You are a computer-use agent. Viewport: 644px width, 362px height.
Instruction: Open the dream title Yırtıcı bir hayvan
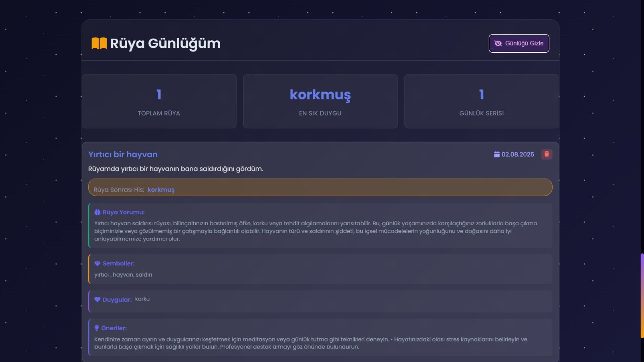click(123, 154)
